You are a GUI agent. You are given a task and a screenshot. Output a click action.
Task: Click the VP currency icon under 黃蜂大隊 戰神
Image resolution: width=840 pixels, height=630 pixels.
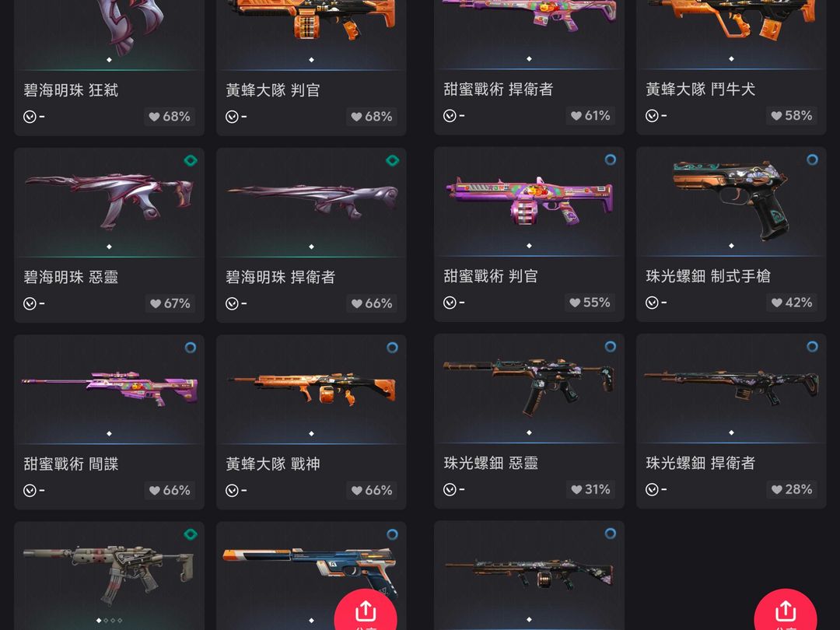coord(232,490)
